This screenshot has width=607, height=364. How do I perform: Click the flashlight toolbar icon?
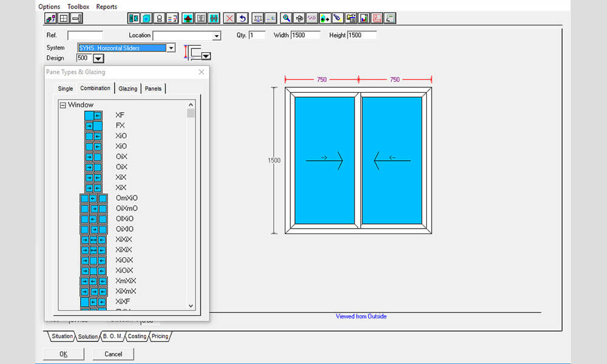pyautogui.click(x=337, y=18)
